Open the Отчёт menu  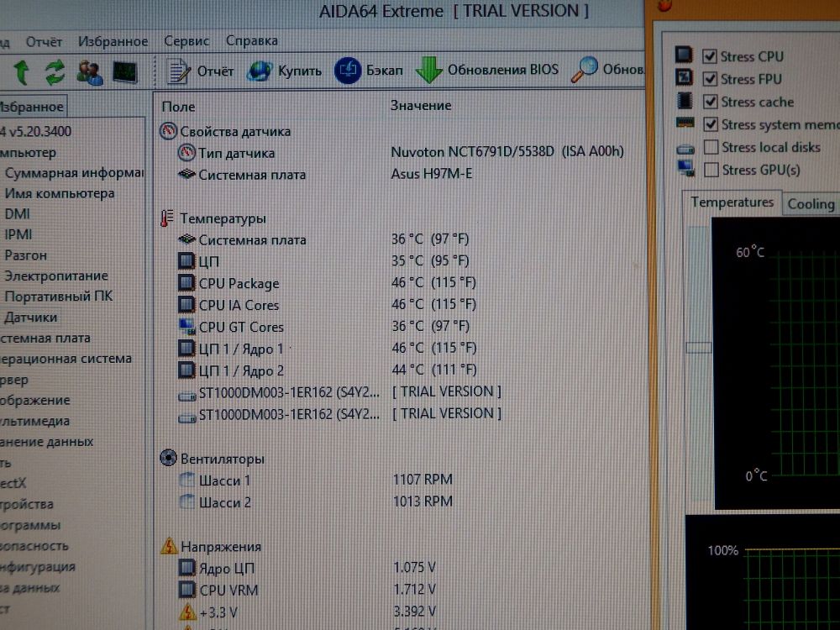click(x=44, y=42)
